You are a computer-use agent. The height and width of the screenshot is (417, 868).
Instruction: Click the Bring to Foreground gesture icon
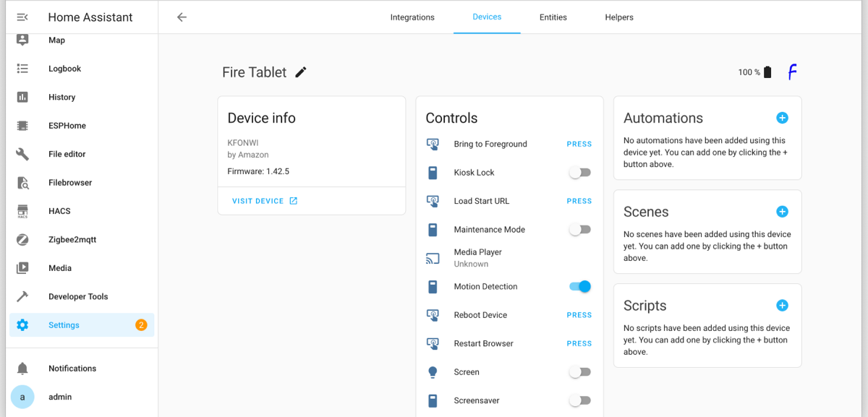433,144
